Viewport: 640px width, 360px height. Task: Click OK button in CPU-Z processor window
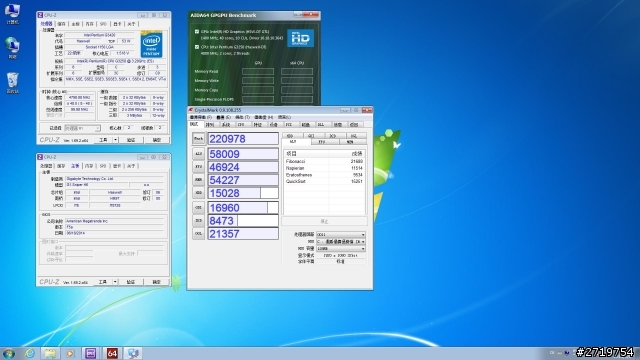pyautogui.click(x=157, y=140)
